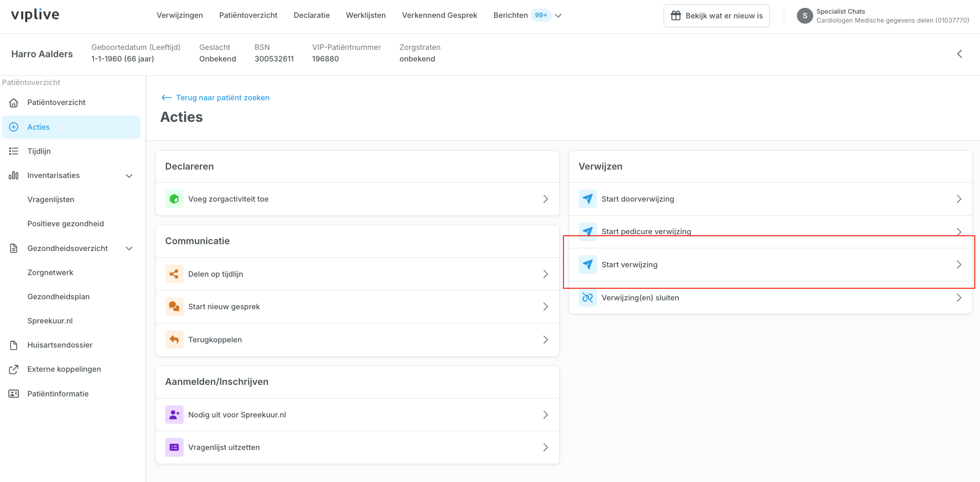
Task: Click the green Voeg zorgactiviteit toe icon
Action: [x=174, y=199]
